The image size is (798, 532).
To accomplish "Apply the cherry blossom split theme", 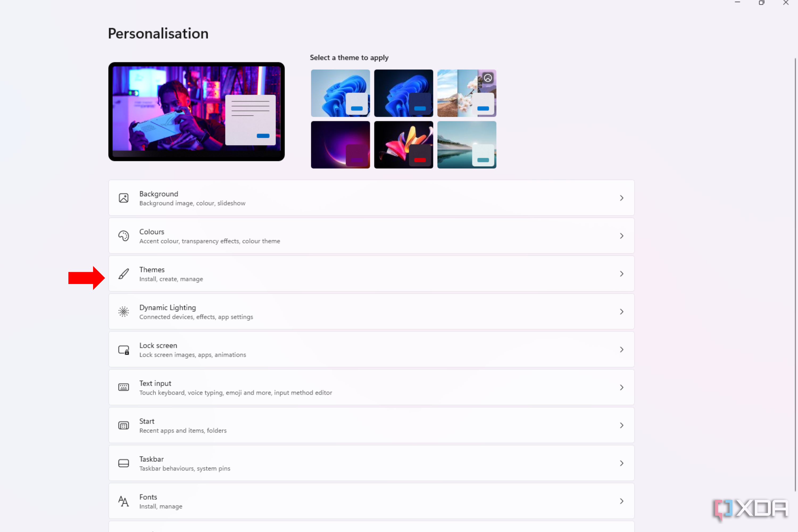I will (467, 93).
